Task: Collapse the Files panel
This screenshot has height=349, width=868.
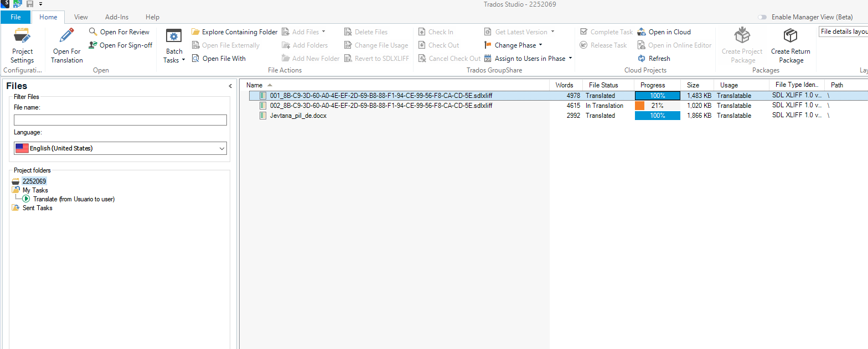Action: coord(230,86)
